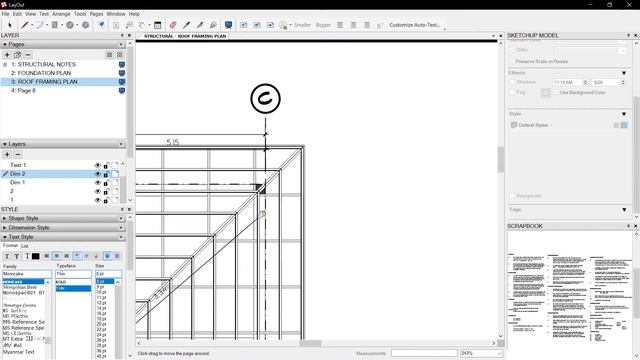The width and height of the screenshot is (640, 360).
Task: Add a new layer in Layers panel
Action: [7, 154]
